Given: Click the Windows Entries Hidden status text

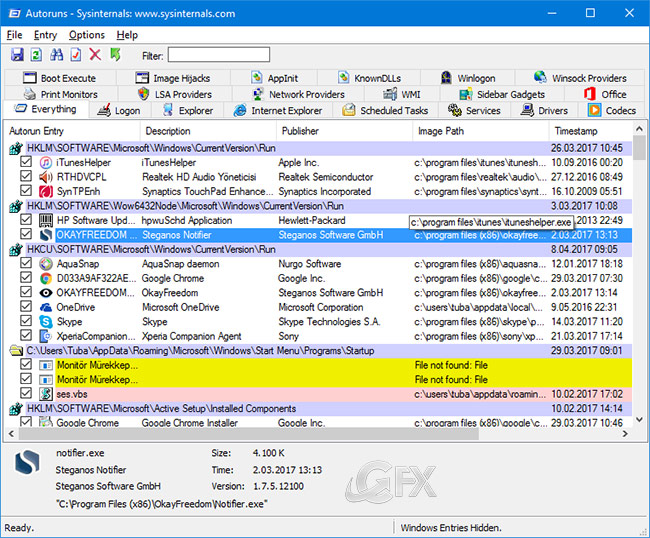Looking at the screenshot, I should click(451, 528).
